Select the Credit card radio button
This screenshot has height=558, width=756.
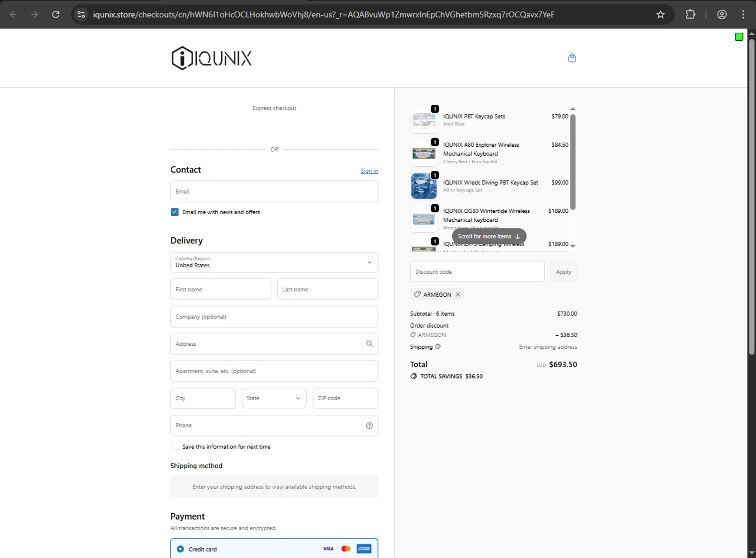click(x=180, y=549)
